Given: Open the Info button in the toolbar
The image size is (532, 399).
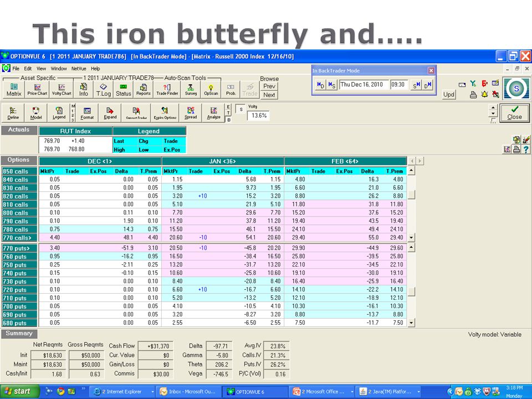Looking at the screenshot, I should (x=84, y=90).
